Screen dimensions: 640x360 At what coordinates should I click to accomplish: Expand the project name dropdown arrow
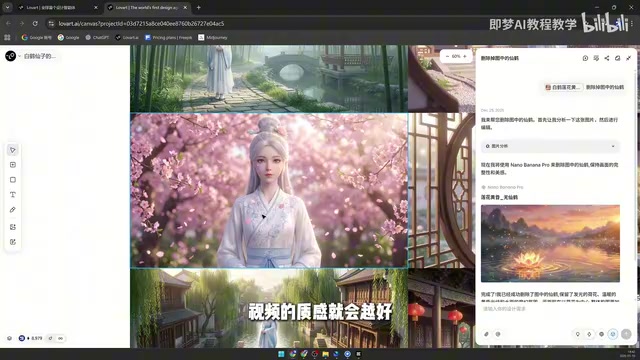[19, 56]
